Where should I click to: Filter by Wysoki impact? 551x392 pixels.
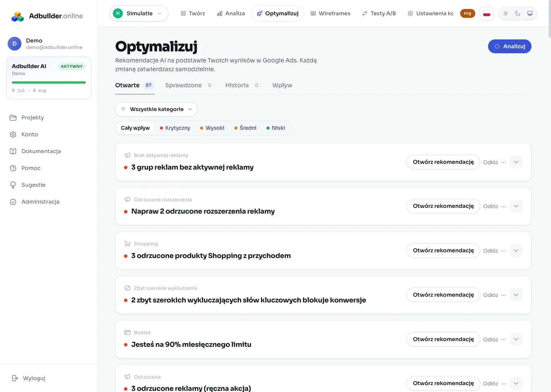coord(212,128)
